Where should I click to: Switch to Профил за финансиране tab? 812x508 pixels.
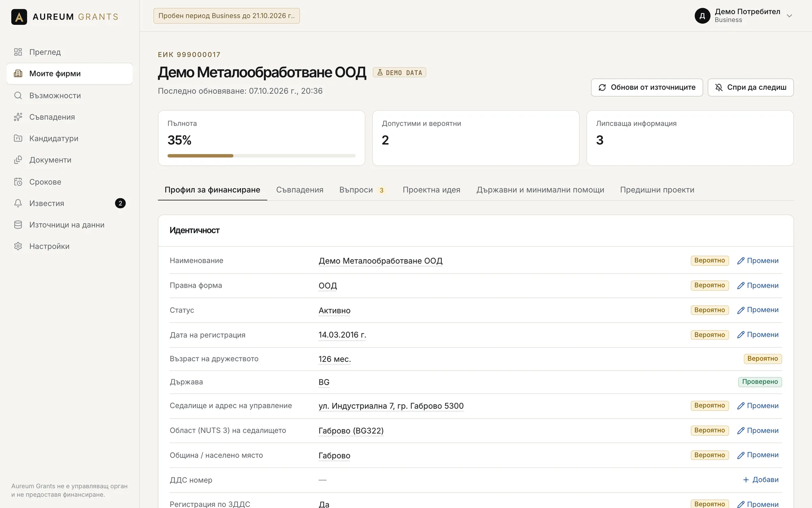[x=212, y=190]
